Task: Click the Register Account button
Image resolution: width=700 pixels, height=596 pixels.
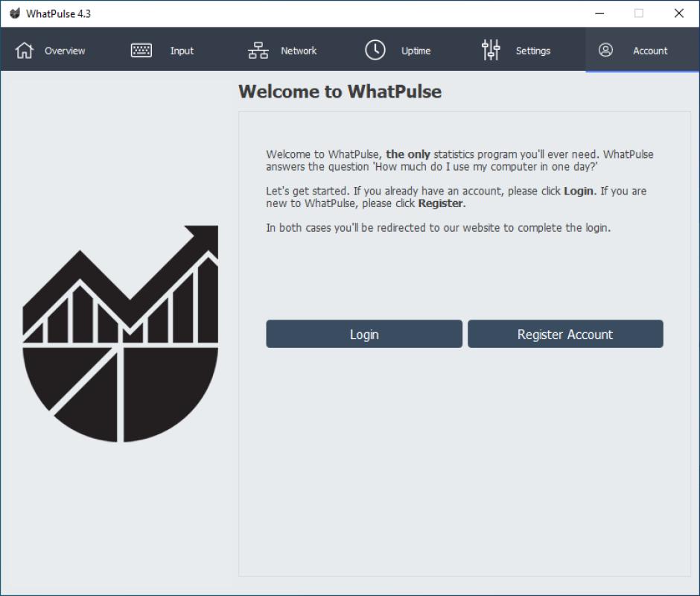Action: (x=565, y=334)
